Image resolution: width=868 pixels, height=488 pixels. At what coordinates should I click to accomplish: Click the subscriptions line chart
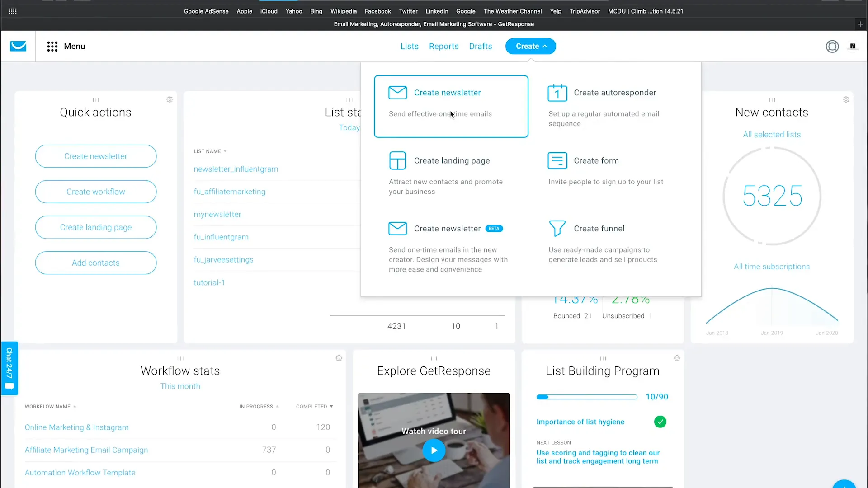tap(772, 306)
